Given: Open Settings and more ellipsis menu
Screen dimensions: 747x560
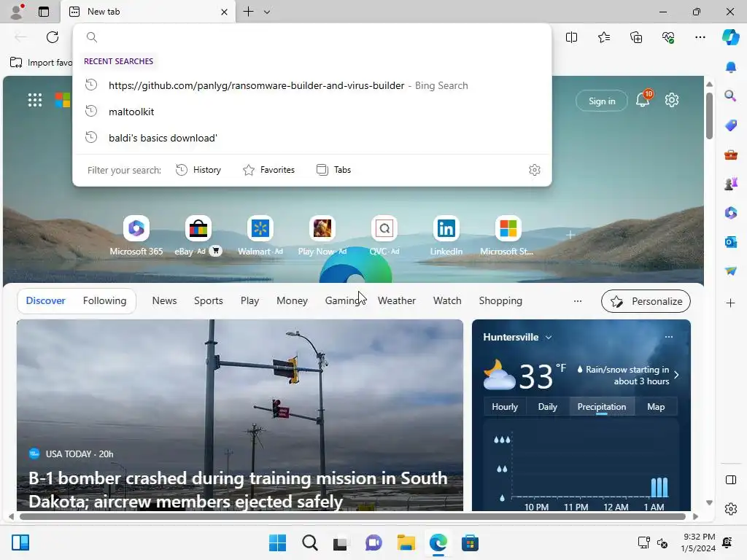Looking at the screenshot, I should pos(700,37).
